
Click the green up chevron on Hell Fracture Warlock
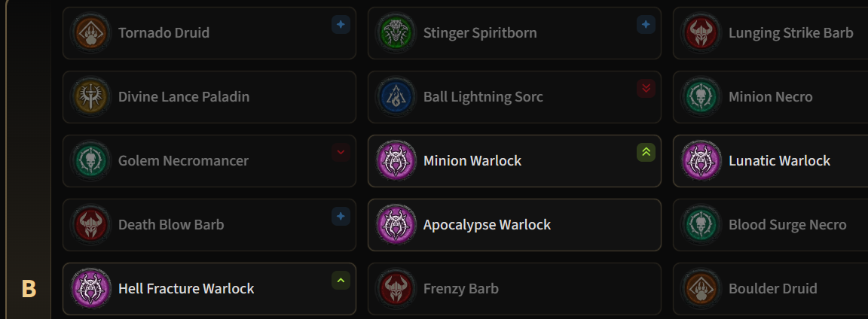[341, 281]
